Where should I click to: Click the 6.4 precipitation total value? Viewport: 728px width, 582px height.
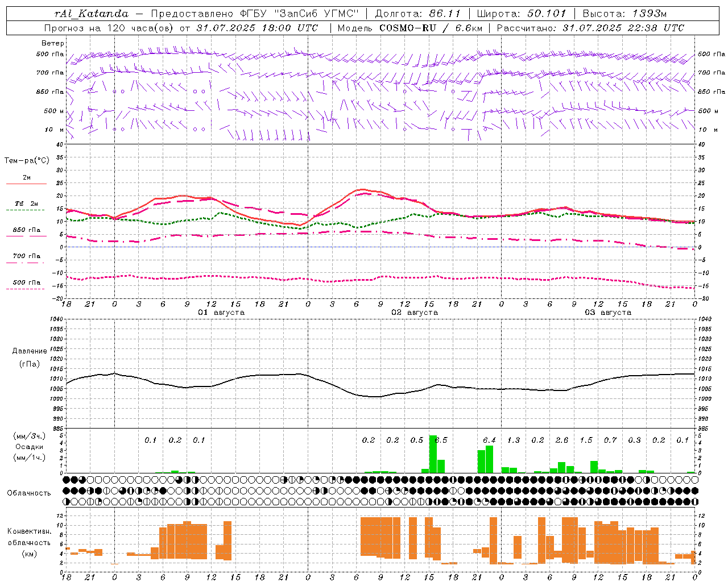point(489,440)
